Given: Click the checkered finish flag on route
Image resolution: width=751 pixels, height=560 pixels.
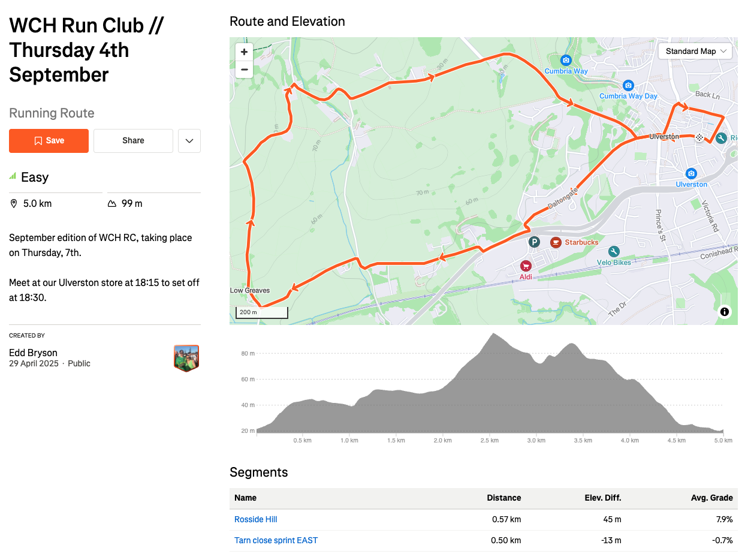Looking at the screenshot, I should (699, 137).
